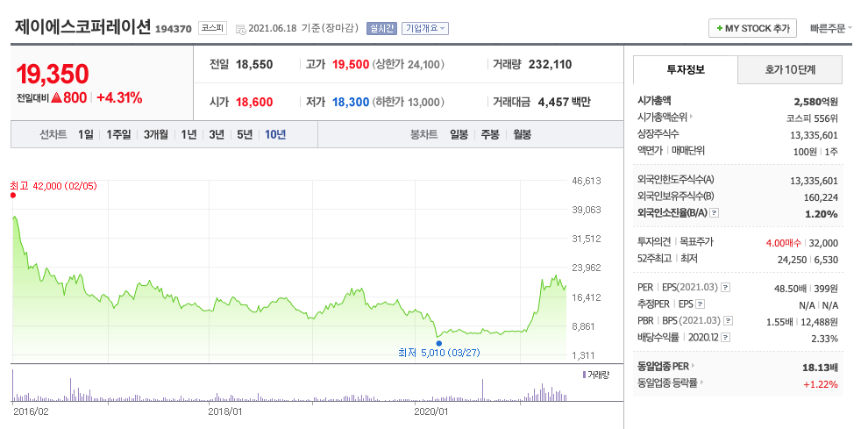The height and width of the screenshot is (429, 868).
Task: Open help icon next to 외국인소진율(B/A)
Action: (714, 213)
